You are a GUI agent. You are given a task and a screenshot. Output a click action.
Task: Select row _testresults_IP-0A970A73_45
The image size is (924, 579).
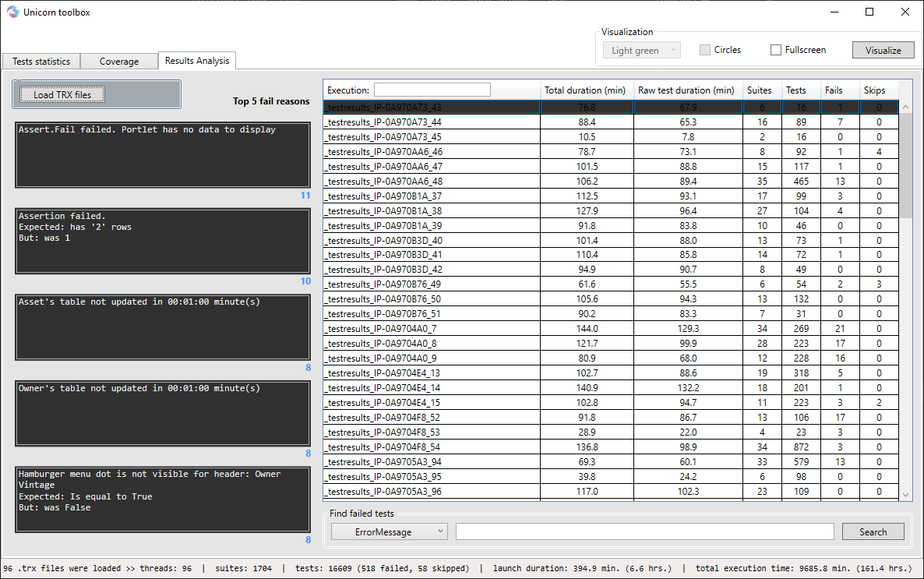click(x=611, y=137)
